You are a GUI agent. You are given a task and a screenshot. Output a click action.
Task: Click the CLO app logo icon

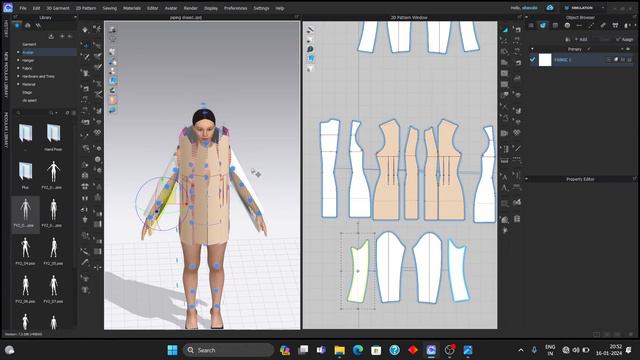coord(8,7)
